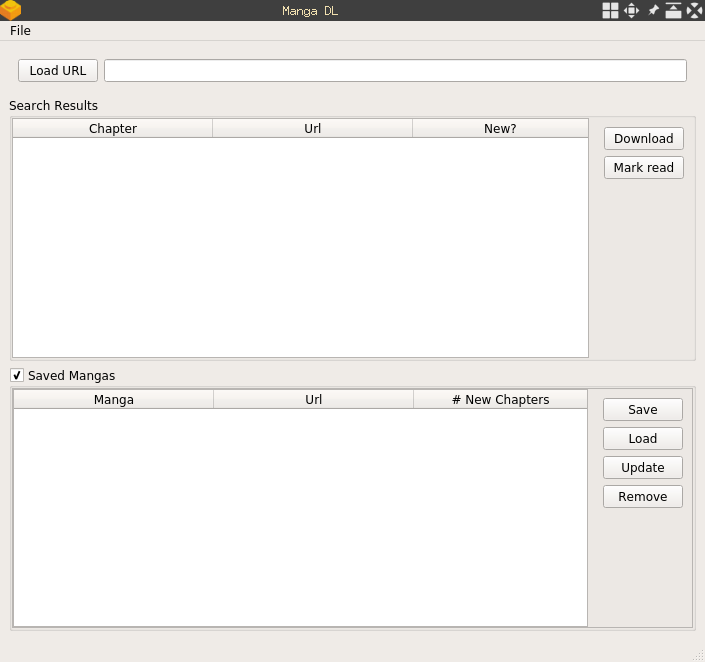705x662 pixels.
Task: Click the Mark read button
Action: pos(643,168)
